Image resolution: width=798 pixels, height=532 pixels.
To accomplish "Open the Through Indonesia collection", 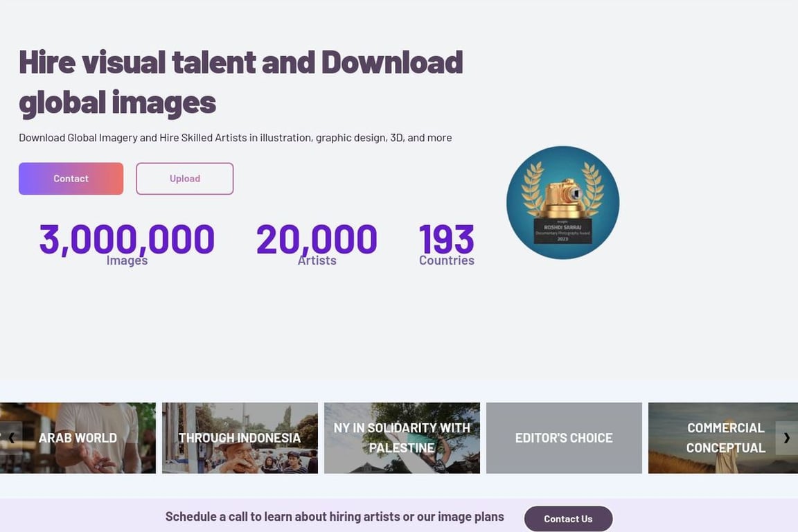I will (240, 437).
